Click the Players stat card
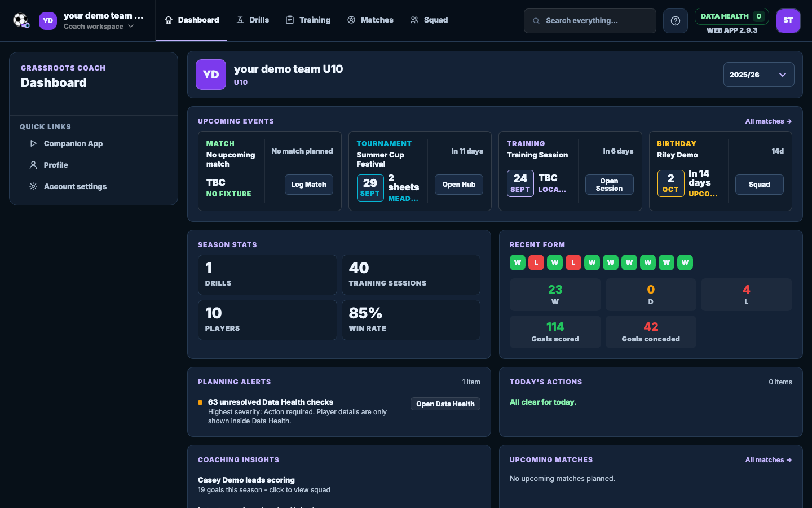 [x=267, y=320]
